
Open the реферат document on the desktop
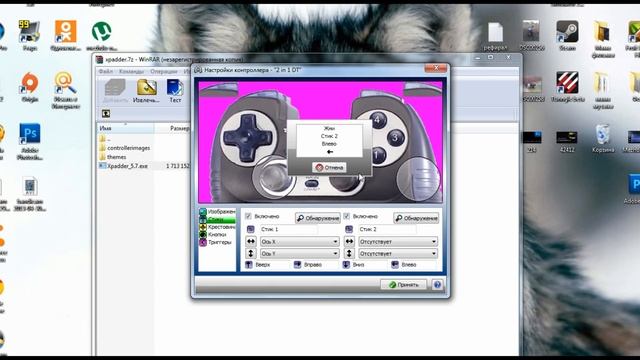tap(495, 36)
